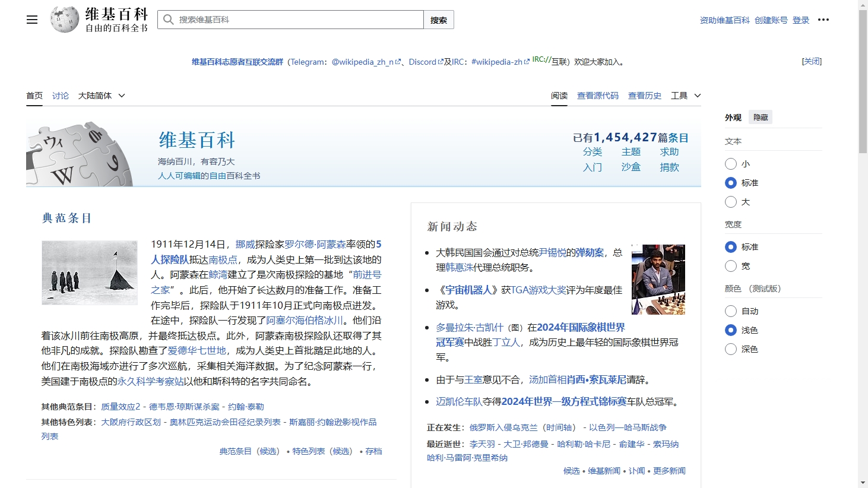Open the chess player photo thumbnail
This screenshot has width=868, height=488.
click(x=658, y=280)
